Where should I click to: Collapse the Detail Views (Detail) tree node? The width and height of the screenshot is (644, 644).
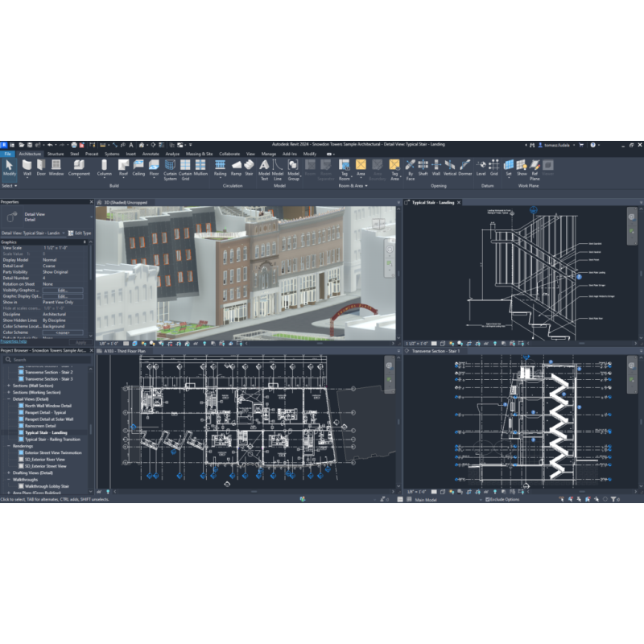click(x=9, y=398)
